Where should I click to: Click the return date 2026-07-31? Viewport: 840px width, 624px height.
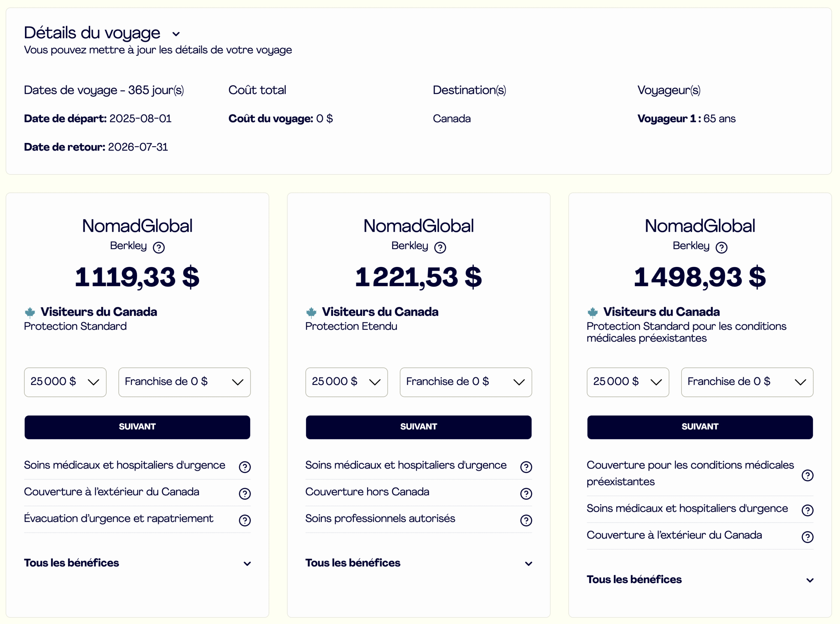pyautogui.click(x=137, y=147)
